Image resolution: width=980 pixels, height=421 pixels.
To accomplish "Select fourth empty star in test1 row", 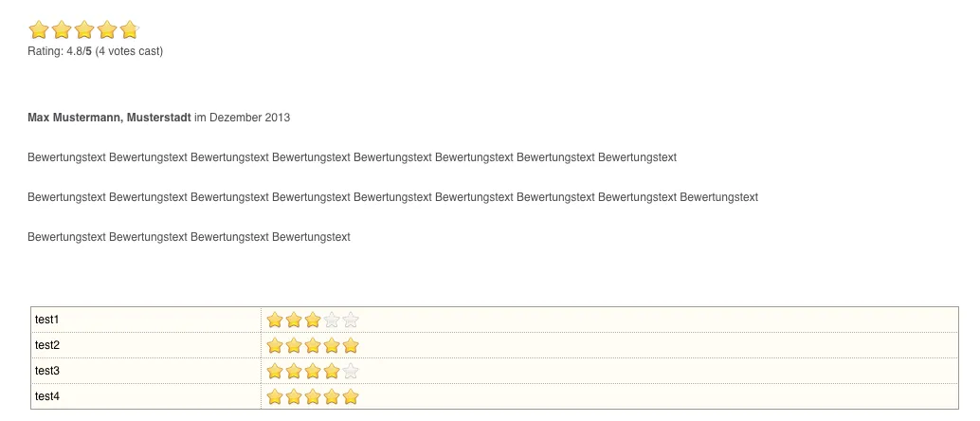I will (x=332, y=320).
